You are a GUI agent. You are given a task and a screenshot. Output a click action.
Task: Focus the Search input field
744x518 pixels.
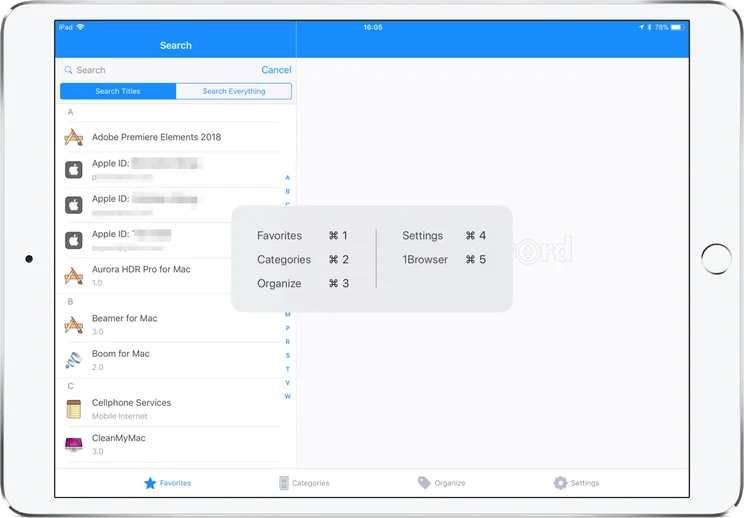[159, 70]
